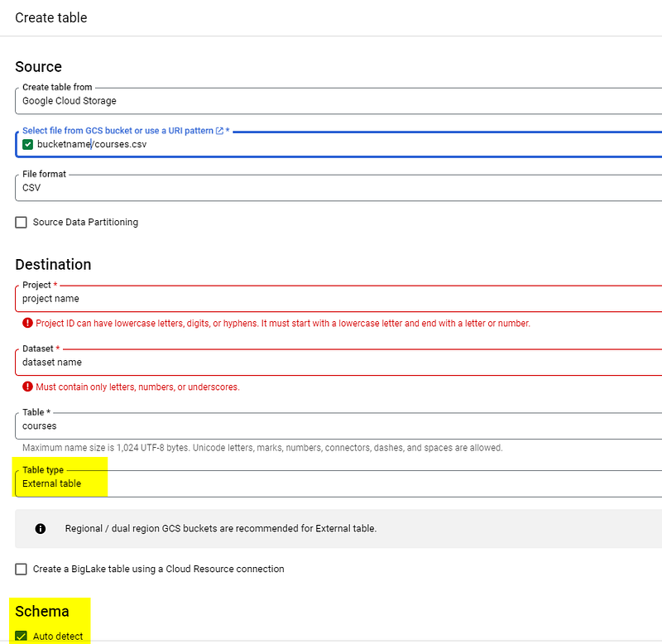662x644 pixels.
Task: Click the 'Select file from GCS bucket' label link
Action: point(118,131)
